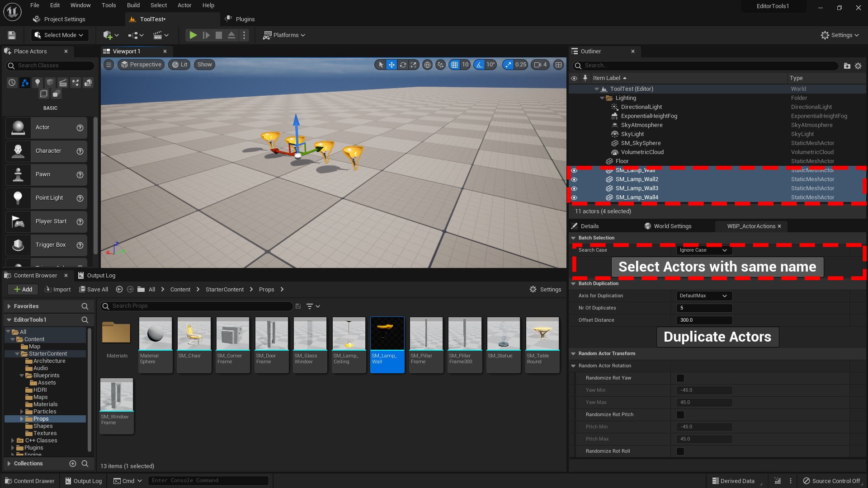
Task: Enable Randomize Rot Pitch checkbox
Action: 680,415
